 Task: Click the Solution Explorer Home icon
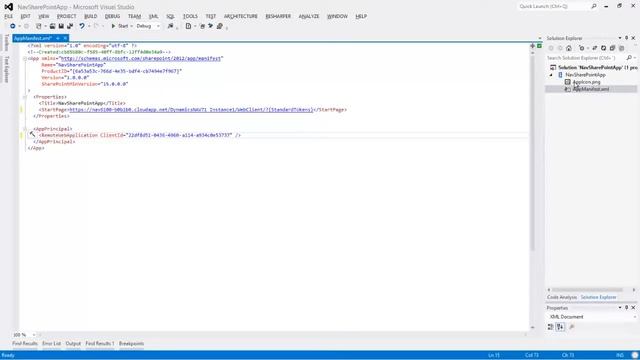pos(569,48)
